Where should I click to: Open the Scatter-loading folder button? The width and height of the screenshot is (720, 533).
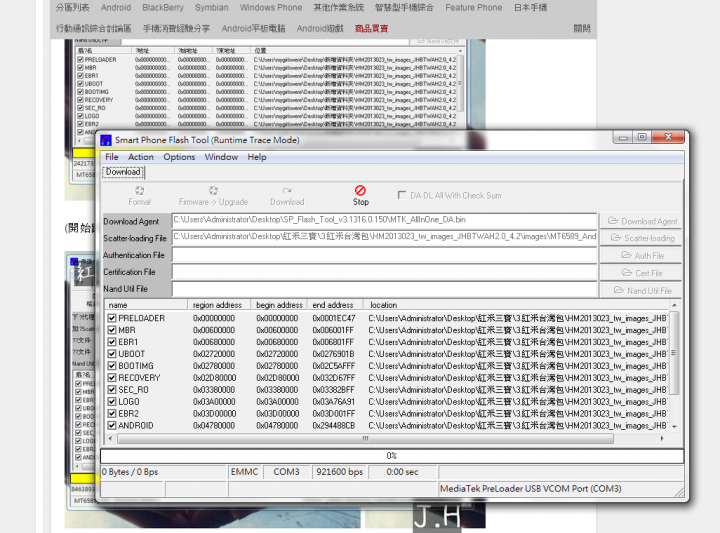pyautogui.click(x=641, y=238)
